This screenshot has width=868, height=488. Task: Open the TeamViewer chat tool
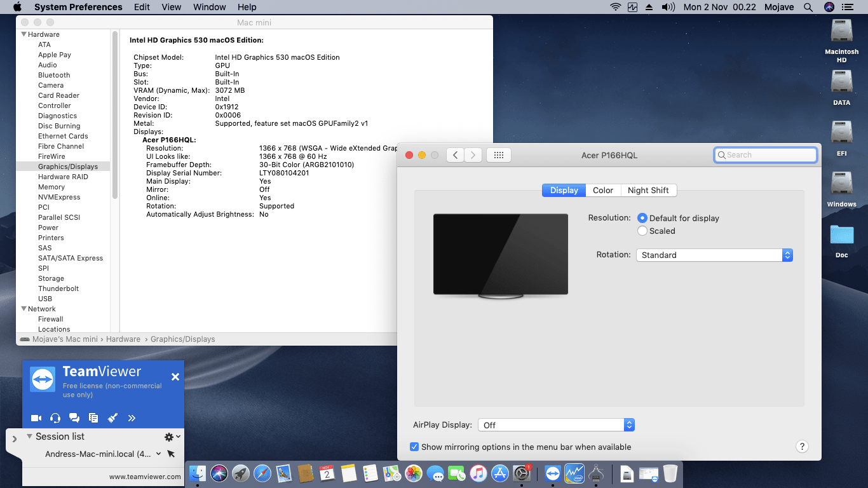(74, 418)
